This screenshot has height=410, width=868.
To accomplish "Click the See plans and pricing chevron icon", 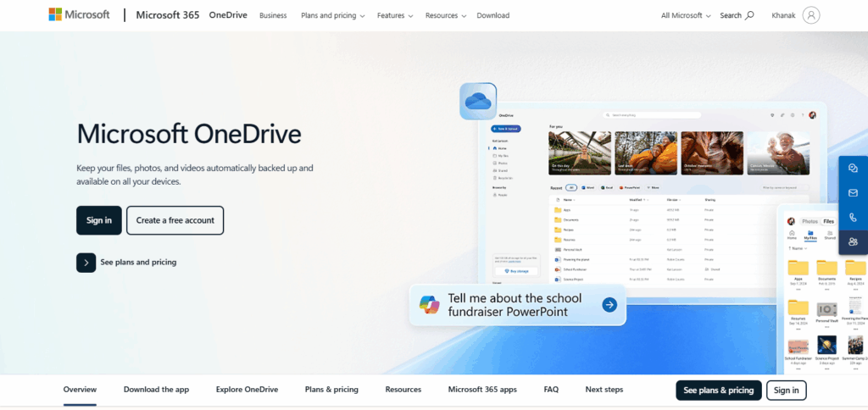I will point(86,263).
